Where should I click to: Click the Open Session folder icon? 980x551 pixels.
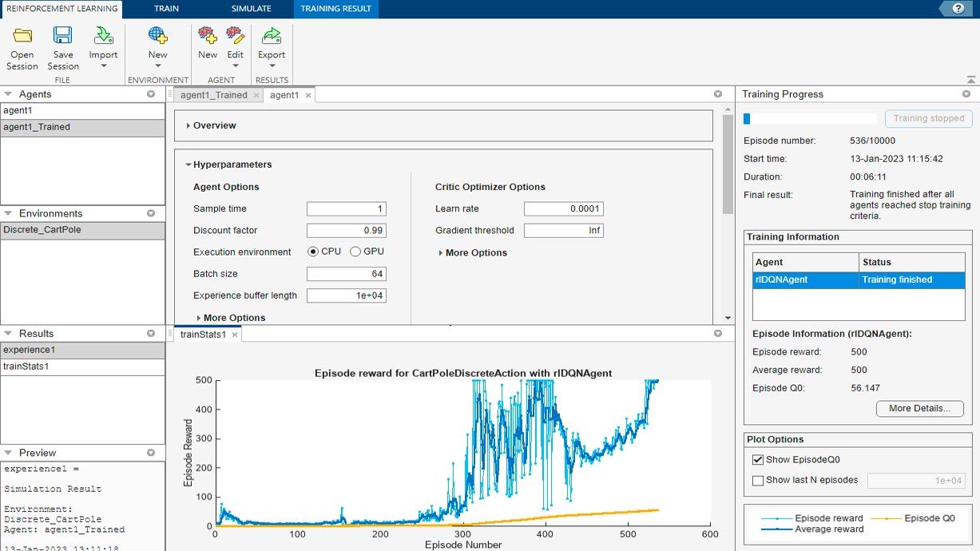(22, 36)
